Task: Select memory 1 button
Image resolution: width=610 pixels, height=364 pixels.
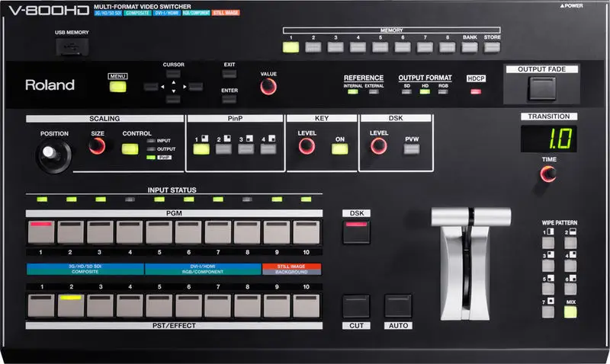Action: pyautogui.click(x=291, y=46)
